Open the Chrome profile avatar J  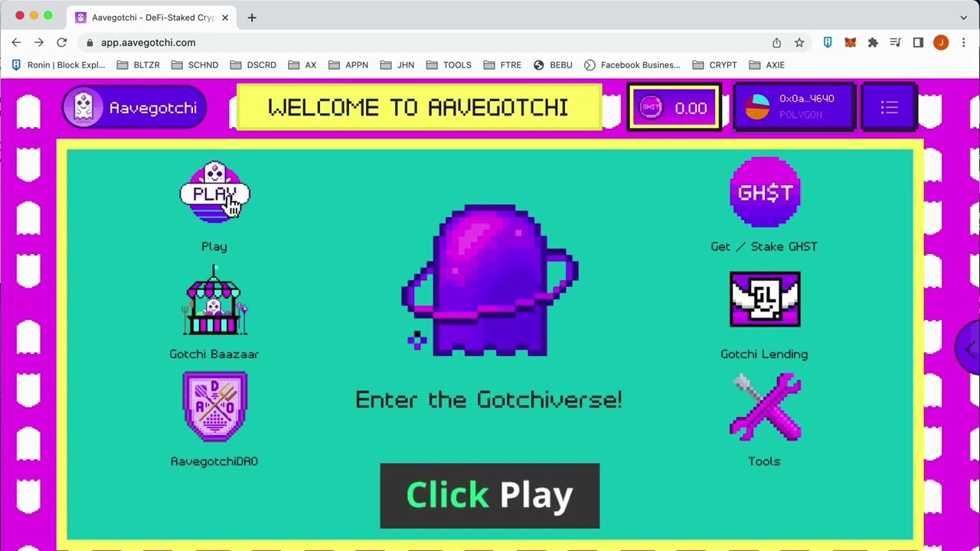[941, 43]
